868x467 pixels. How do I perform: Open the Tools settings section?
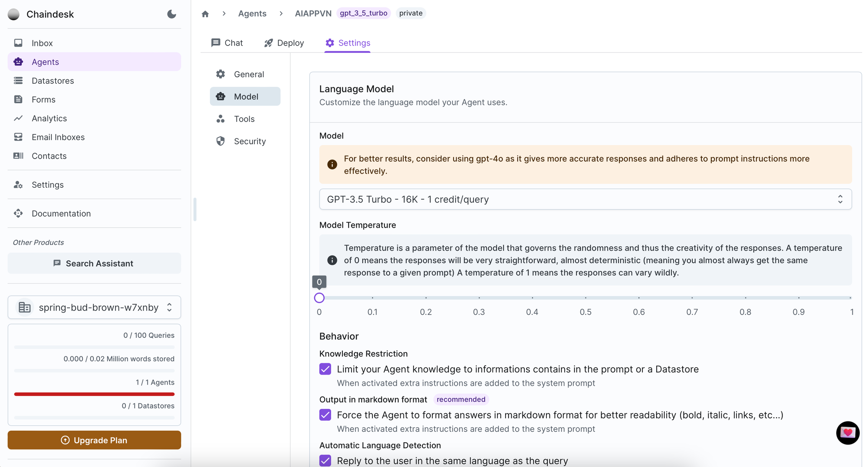[x=245, y=119]
